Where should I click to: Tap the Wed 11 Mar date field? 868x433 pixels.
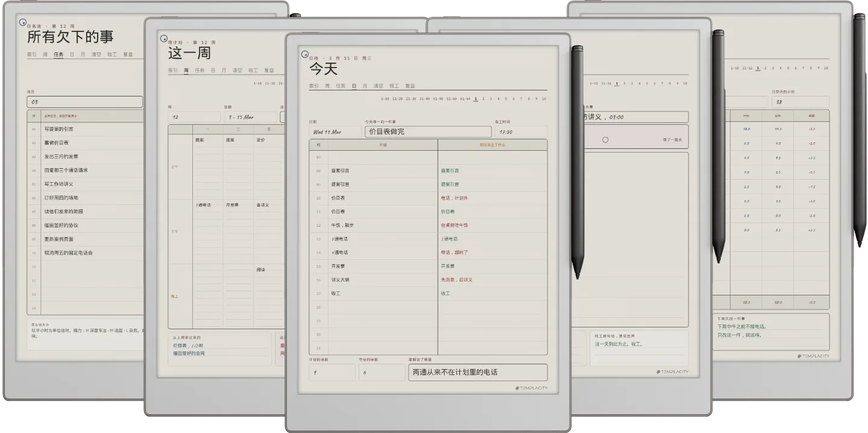(335, 131)
